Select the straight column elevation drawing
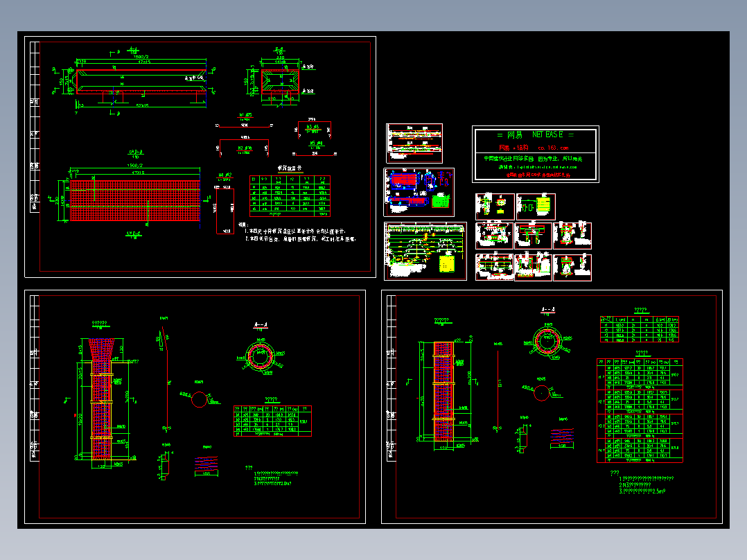The height and width of the screenshot is (560, 747). 443,391
